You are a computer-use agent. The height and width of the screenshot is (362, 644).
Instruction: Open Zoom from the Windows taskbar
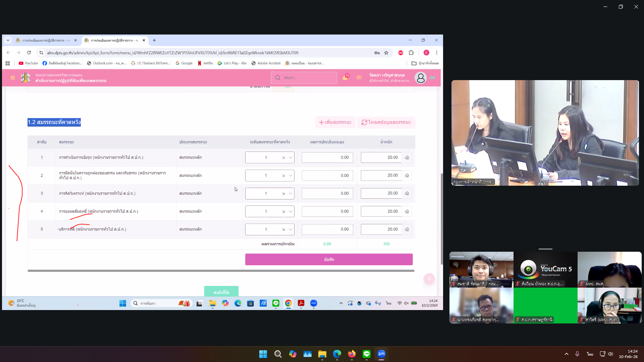click(x=381, y=354)
